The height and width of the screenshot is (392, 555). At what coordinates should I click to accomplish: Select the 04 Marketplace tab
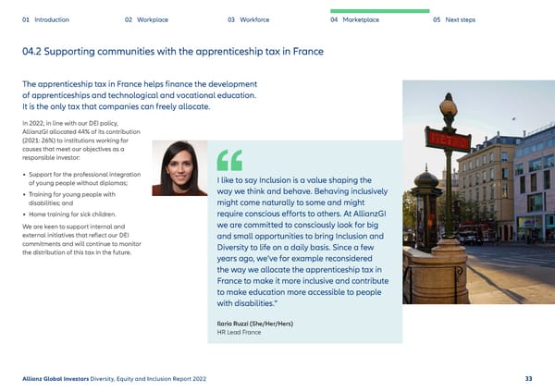point(355,19)
